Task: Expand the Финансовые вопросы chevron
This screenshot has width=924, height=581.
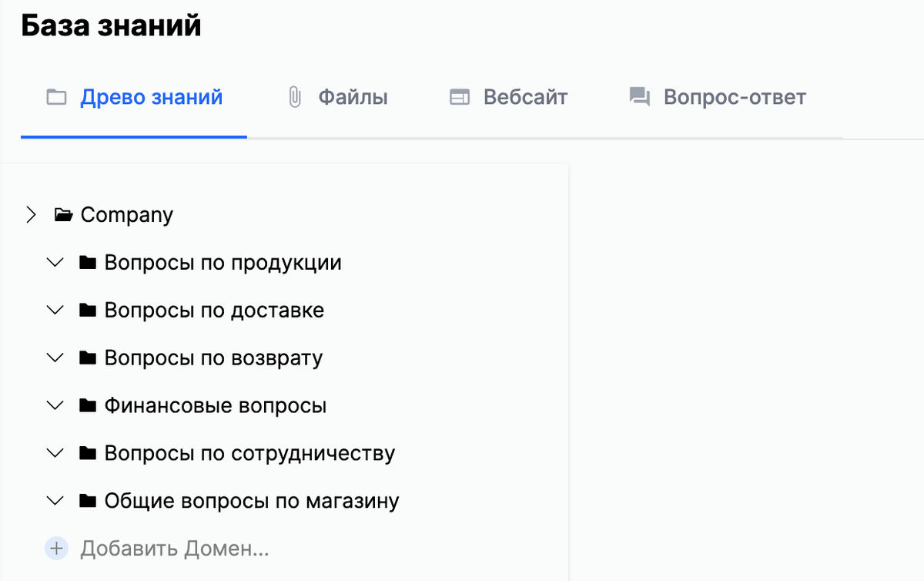Action: coord(55,406)
